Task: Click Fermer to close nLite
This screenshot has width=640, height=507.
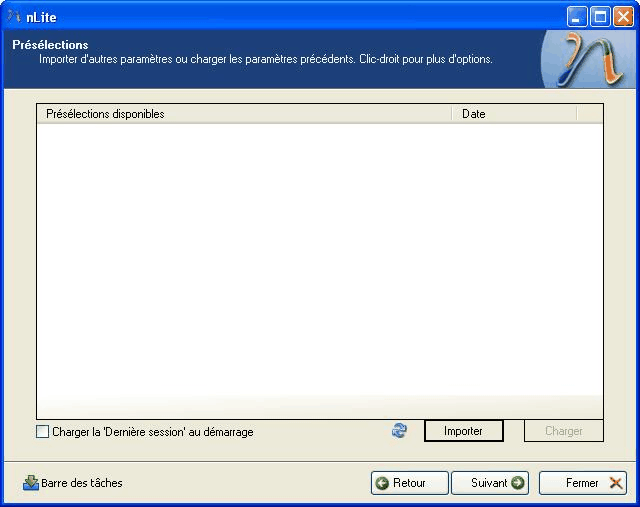Action: (x=583, y=483)
